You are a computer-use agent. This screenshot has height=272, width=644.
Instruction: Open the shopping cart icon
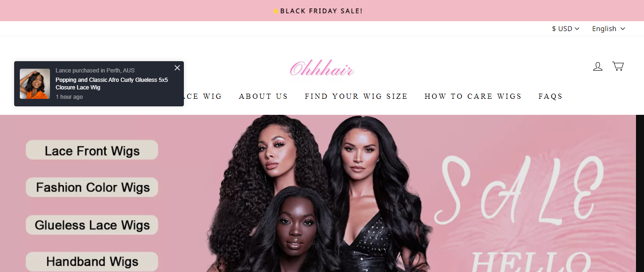618,66
